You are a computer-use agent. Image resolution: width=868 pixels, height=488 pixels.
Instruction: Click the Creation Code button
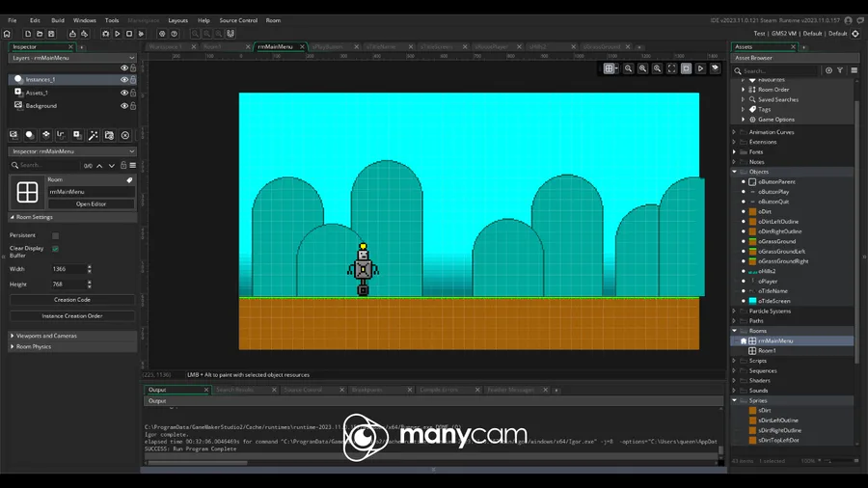click(x=72, y=300)
